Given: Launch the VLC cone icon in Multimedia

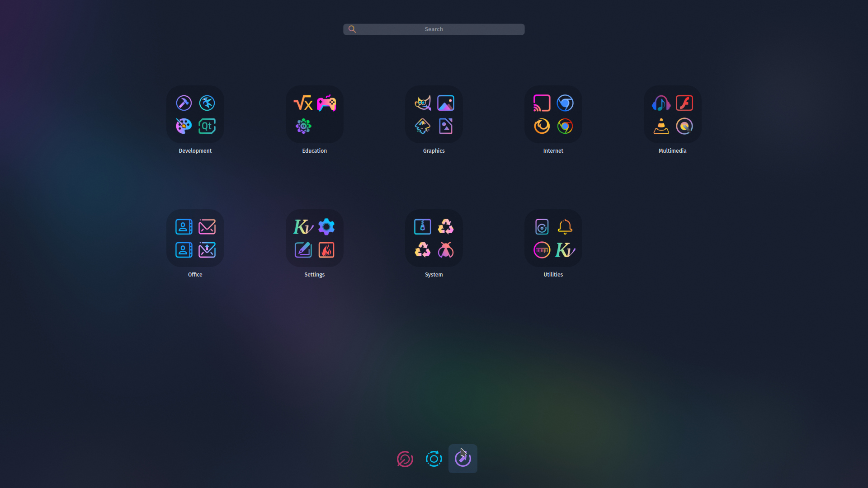Looking at the screenshot, I should (661, 126).
